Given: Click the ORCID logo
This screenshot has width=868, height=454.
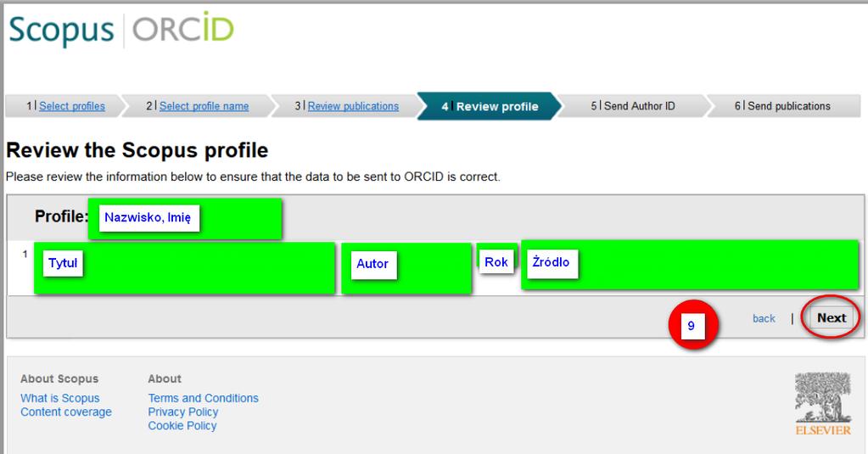Looking at the screenshot, I should 183,28.
